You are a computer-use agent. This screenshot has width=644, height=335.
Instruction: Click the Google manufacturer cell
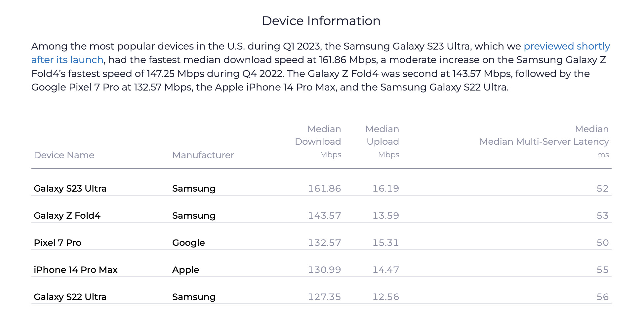coord(188,242)
